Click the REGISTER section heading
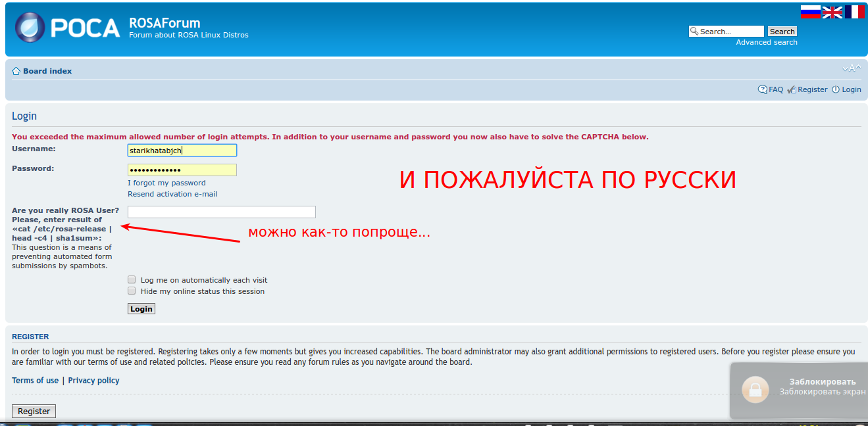This screenshot has width=868, height=426. (30, 337)
